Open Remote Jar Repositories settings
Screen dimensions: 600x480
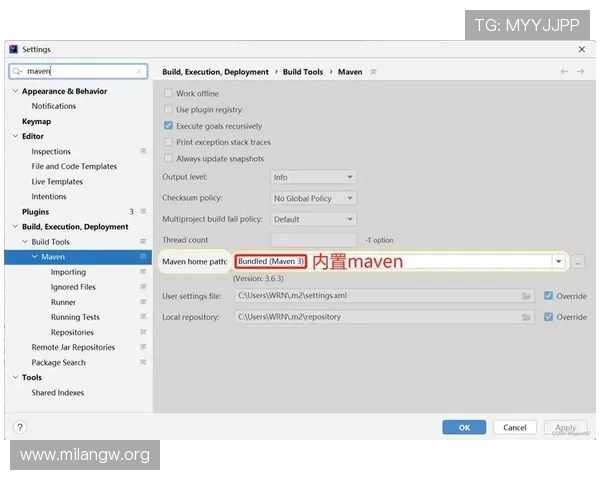point(73,347)
